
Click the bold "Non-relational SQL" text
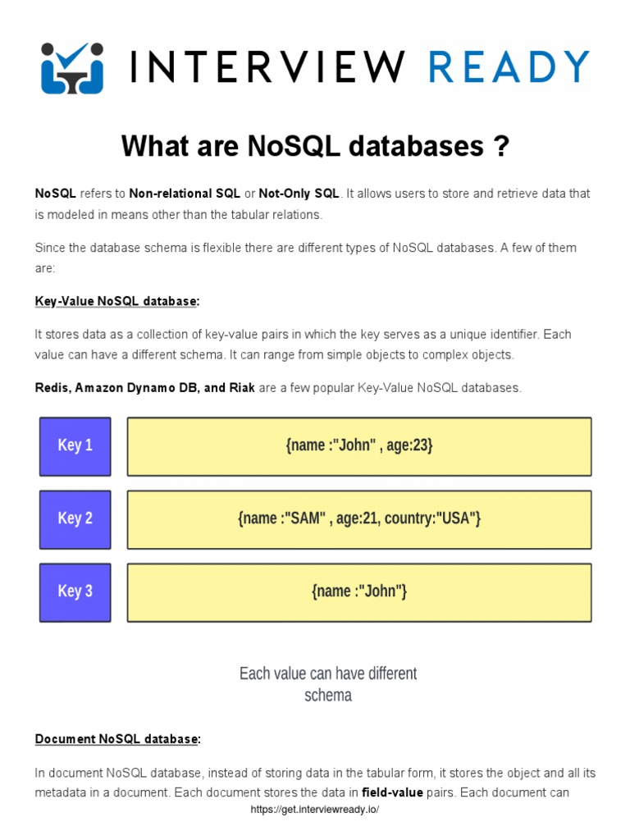pos(185,194)
